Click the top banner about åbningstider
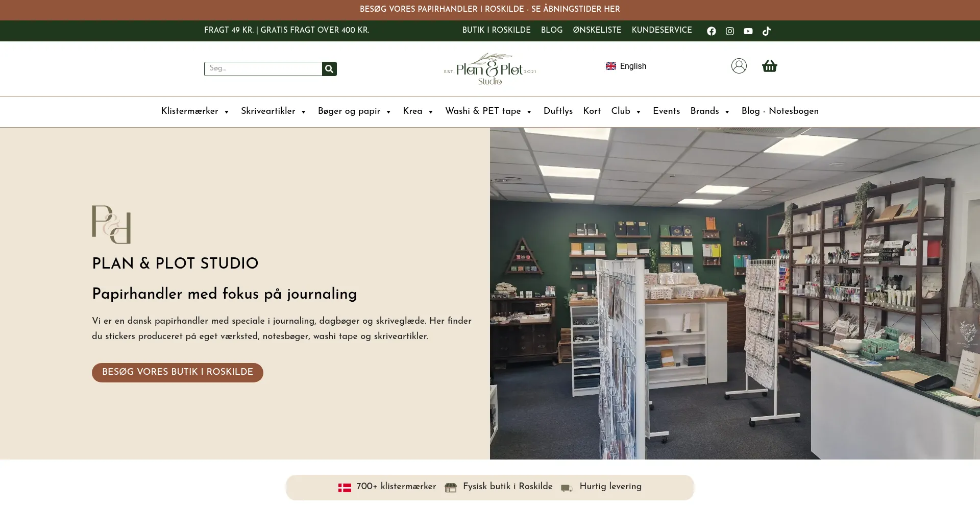This screenshot has width=980, height=507. [490, 10]
